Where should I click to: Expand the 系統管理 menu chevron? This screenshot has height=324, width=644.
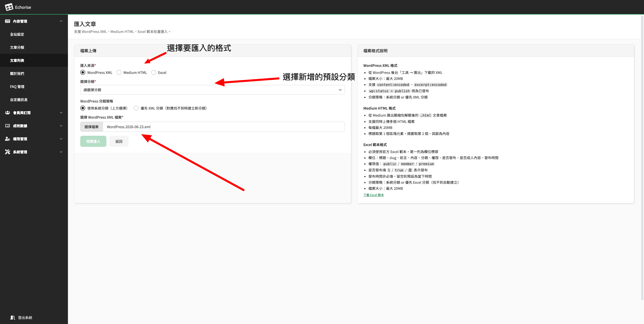pos(61,152)
